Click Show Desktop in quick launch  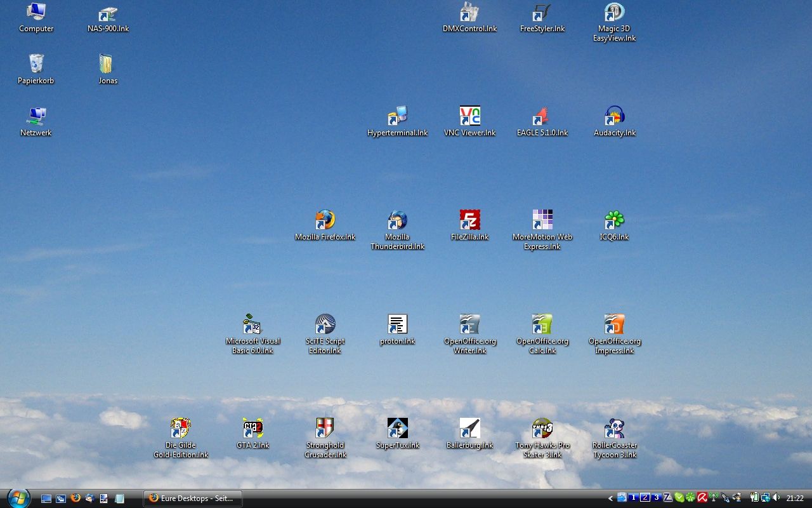[x=46, y=498]
